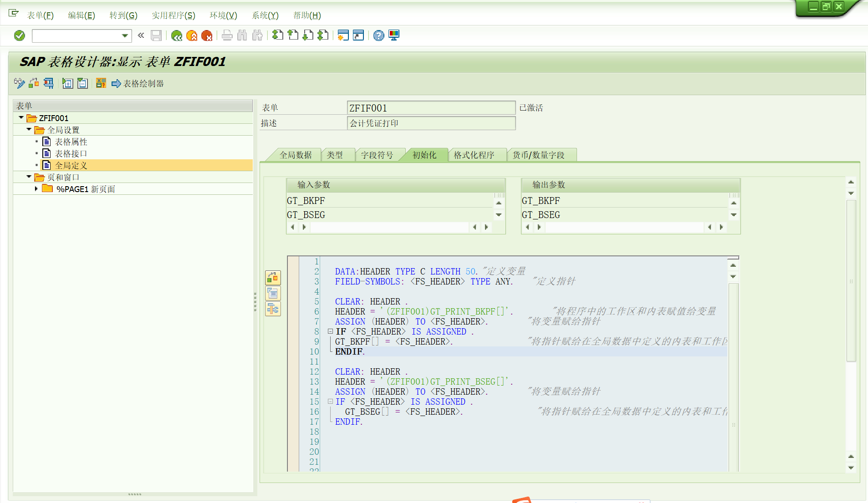Click the green Back icon
This screenshot has width=868, height=503.
pyautogui.click(x=177, y=36)
